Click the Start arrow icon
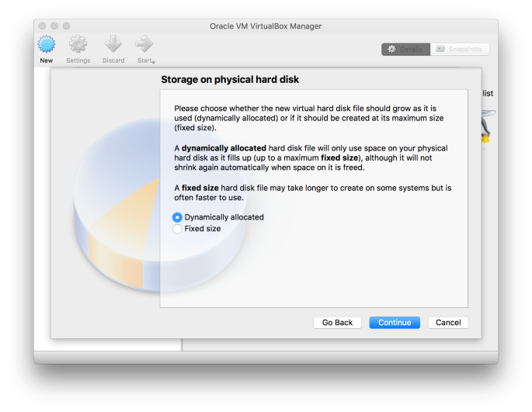The image size is (532, 412). [x=144, y=44]
